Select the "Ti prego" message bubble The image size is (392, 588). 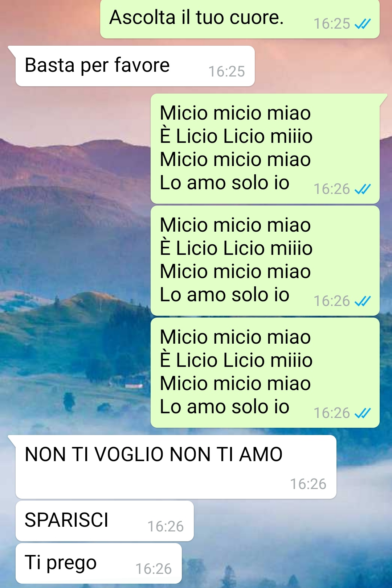[98, 563]
